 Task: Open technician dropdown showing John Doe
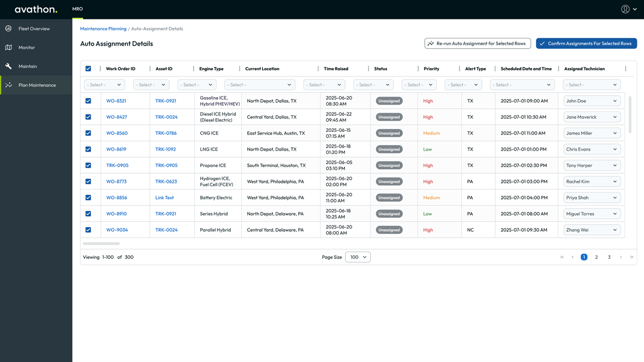coord(592,101)
